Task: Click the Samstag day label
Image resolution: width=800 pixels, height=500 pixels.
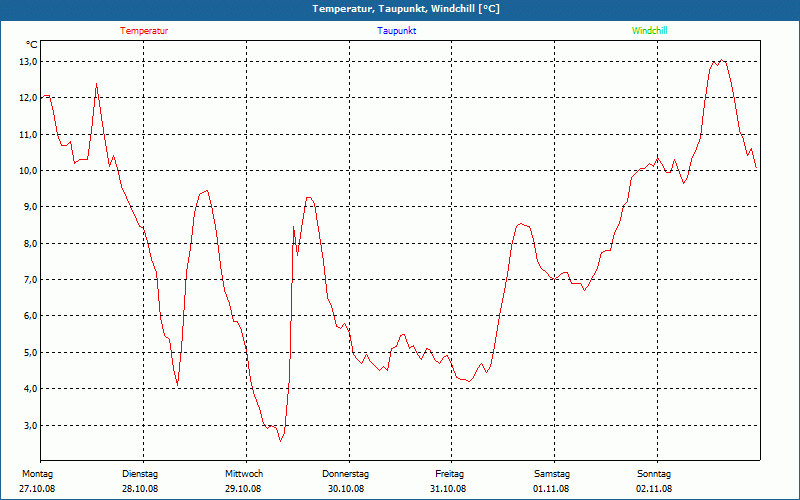Action: 552,474
